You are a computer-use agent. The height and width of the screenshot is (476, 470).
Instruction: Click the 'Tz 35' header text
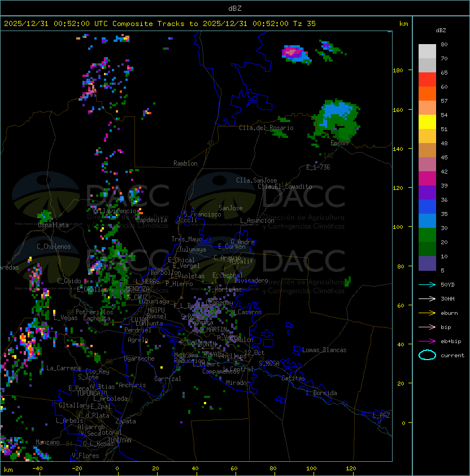(x=304, y=24)
